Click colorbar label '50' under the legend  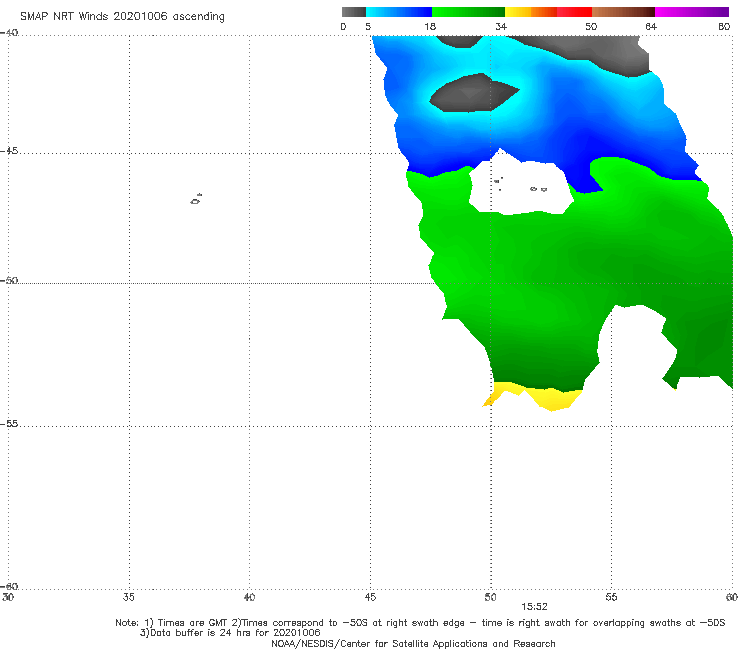pyautogui.click(x=591, y=26)
